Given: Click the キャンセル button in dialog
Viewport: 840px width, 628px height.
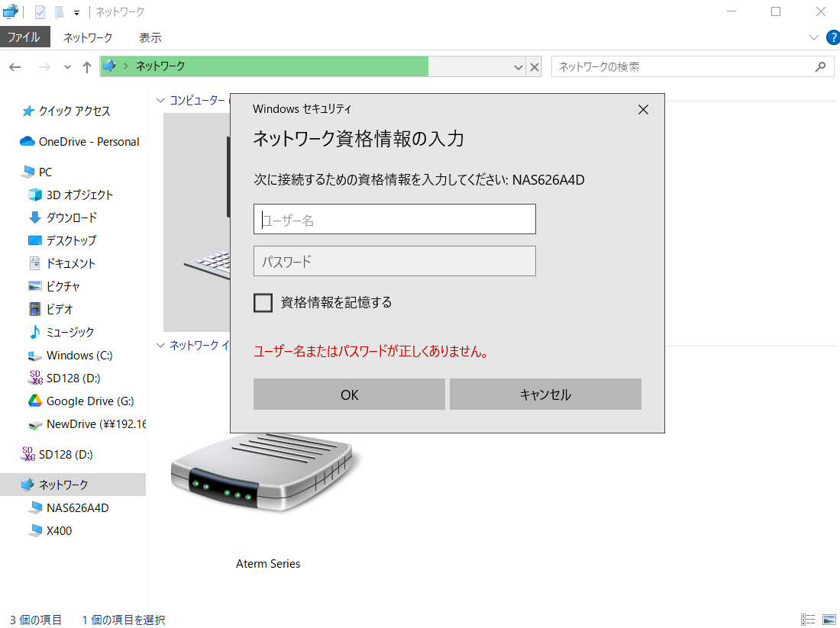Looking at the screenshot, I should tap(545, 395).
